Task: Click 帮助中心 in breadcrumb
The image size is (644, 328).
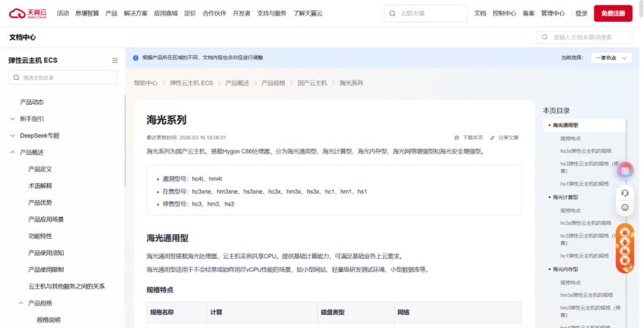Action: click(146, 83)
